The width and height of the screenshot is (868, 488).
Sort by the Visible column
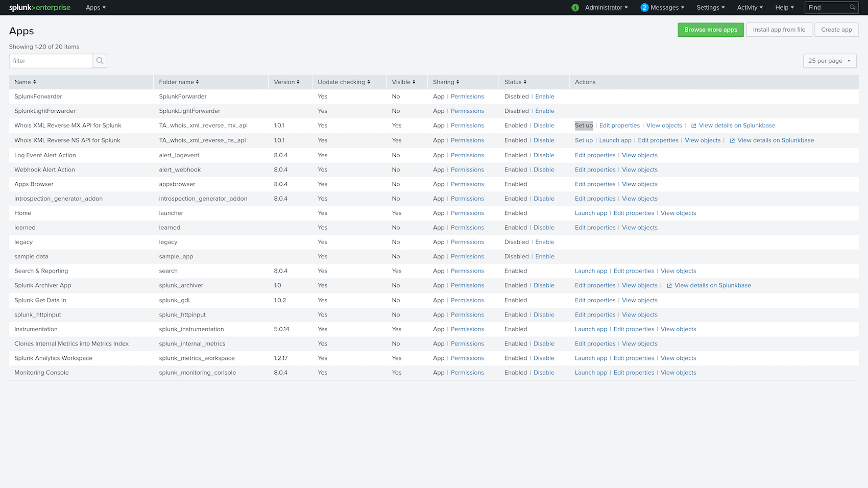coord(403,82)
